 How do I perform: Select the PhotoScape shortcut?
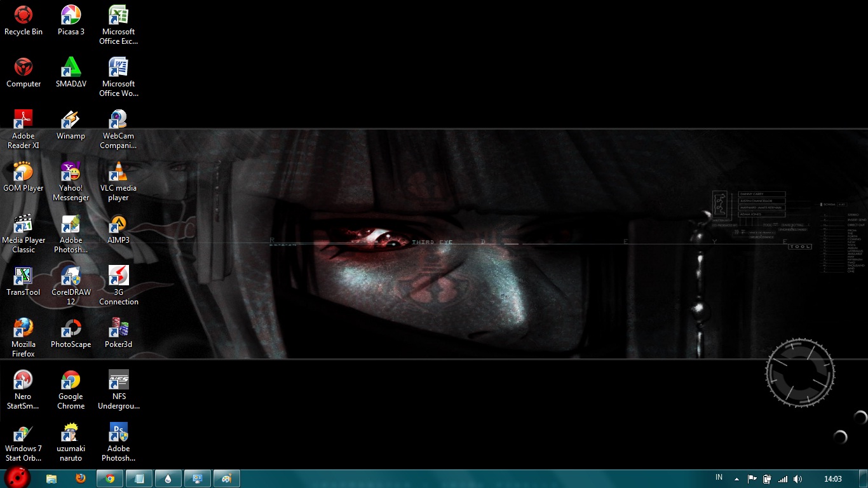(71, 334)
